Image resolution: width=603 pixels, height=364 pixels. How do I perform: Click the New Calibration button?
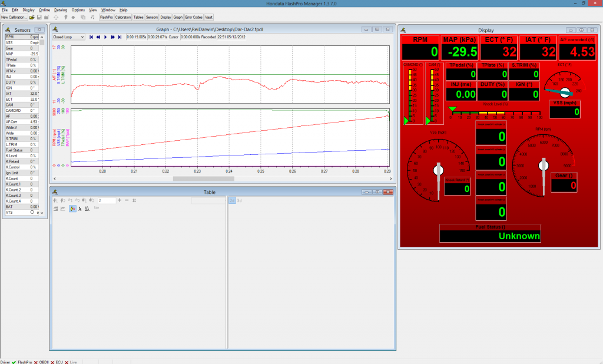point(14,17)
